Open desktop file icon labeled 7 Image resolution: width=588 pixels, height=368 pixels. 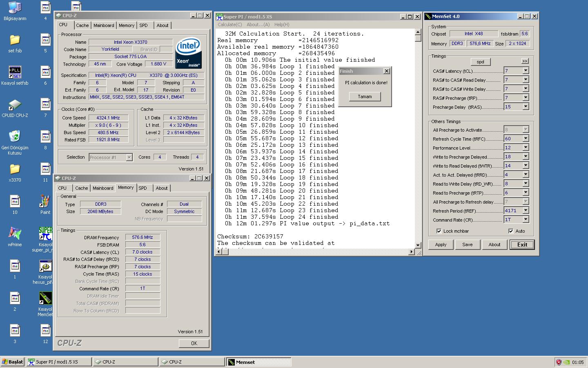45,108
